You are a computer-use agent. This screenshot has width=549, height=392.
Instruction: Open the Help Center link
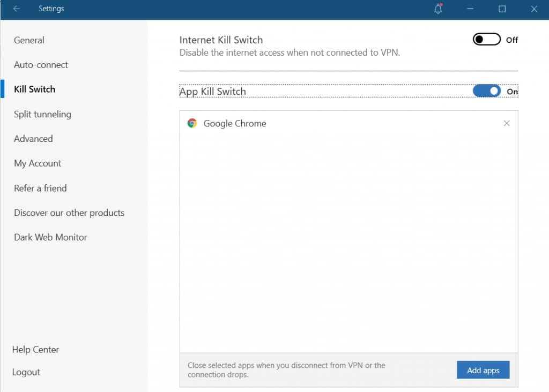(36, 349)
